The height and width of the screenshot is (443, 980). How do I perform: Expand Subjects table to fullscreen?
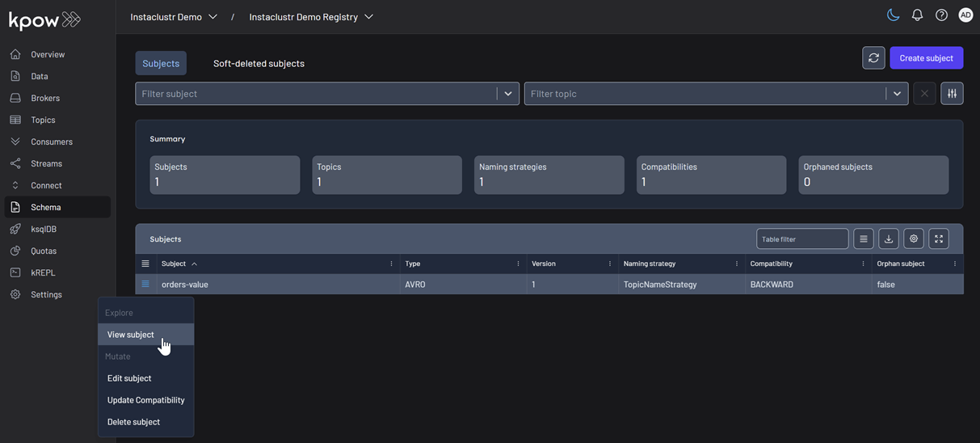(939, 239)
